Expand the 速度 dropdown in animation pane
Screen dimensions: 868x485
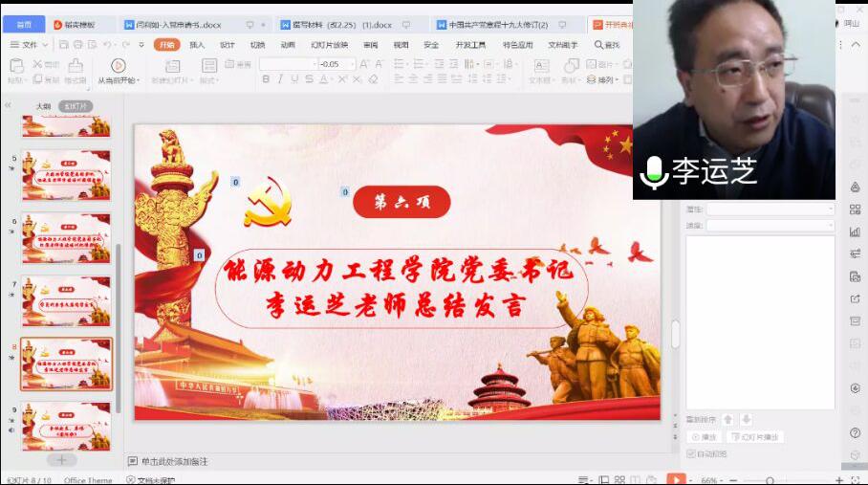[x=829, y=225]
